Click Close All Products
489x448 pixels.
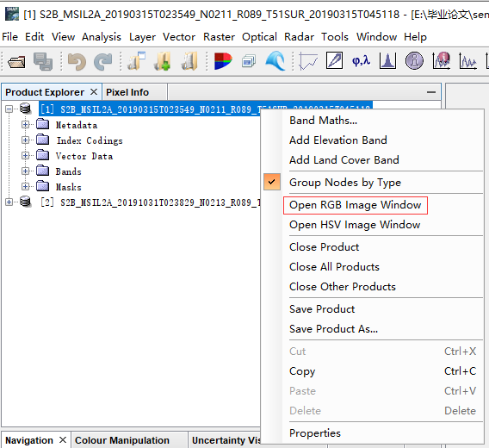point(334,267)
